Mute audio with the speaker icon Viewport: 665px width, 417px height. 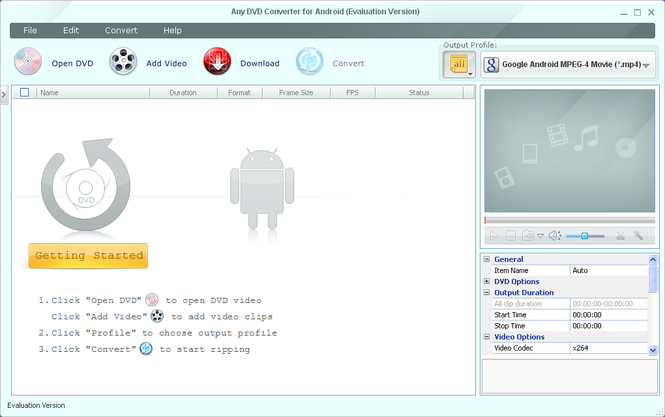point(555,235)
